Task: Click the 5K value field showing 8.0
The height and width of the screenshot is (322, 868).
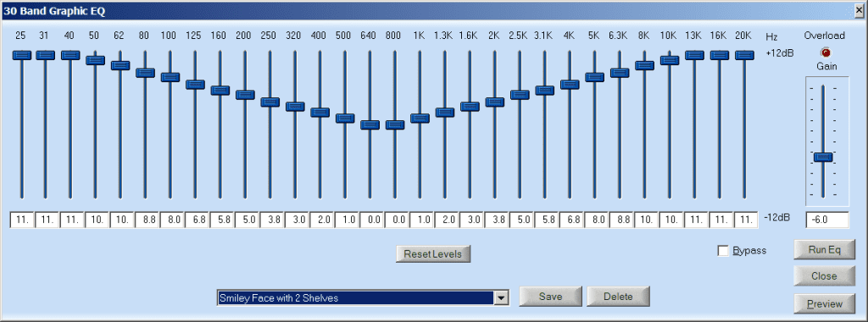Action: click(596, 219)
